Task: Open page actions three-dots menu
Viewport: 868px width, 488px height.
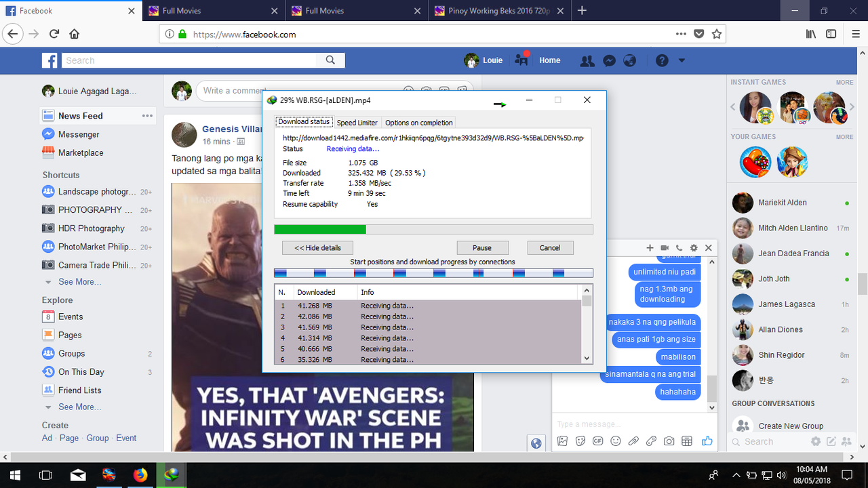Action: pos(680,34)
